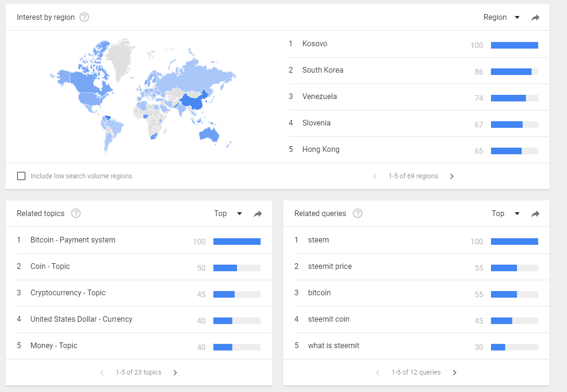This screenshot has height=392, width=567.
Task: Go to next page of topics
Action: tap(175, 373)
